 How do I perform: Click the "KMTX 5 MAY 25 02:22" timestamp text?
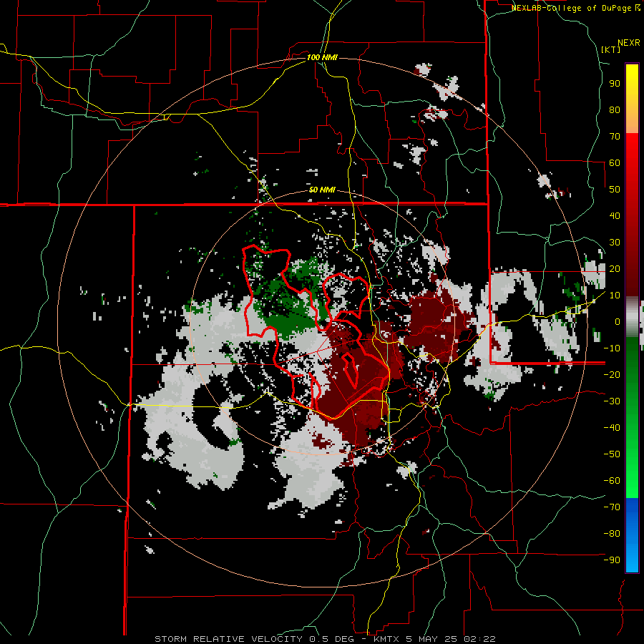click(x=434, y=639)
